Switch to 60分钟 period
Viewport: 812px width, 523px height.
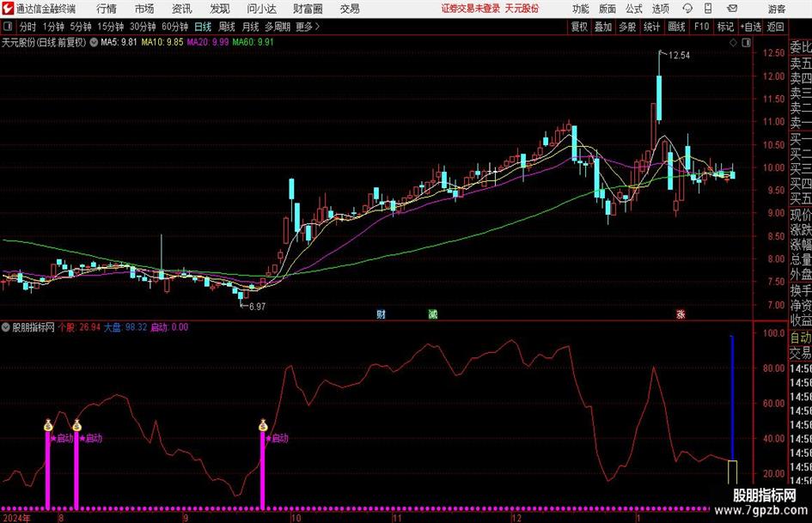(174, 27)
